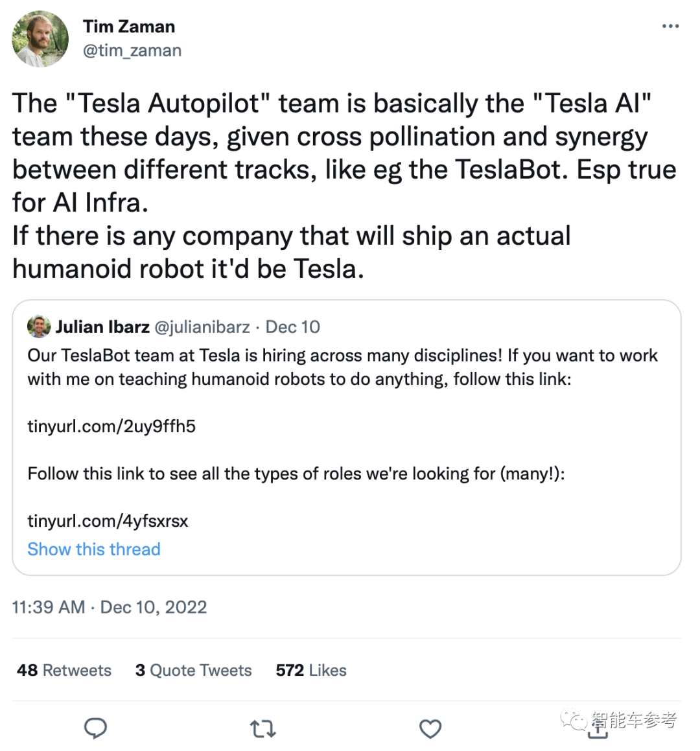
Task: Like the tweet with heart icon
Action: 430,729
